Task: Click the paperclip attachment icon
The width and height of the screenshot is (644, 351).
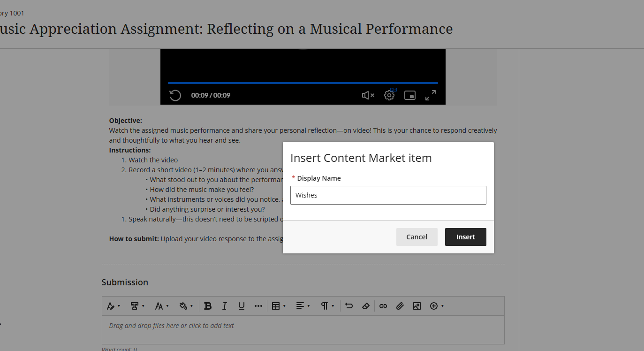Action: pos(400,306)
